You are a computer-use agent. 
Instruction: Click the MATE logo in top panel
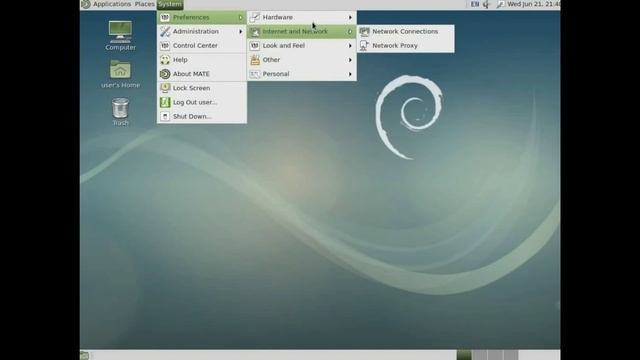(x=85, y=4)
